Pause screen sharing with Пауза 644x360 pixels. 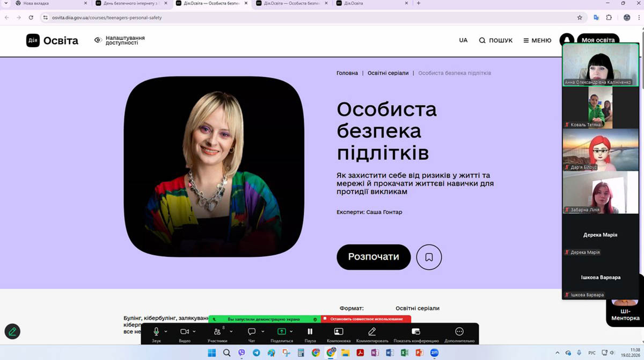coord(310,332)
